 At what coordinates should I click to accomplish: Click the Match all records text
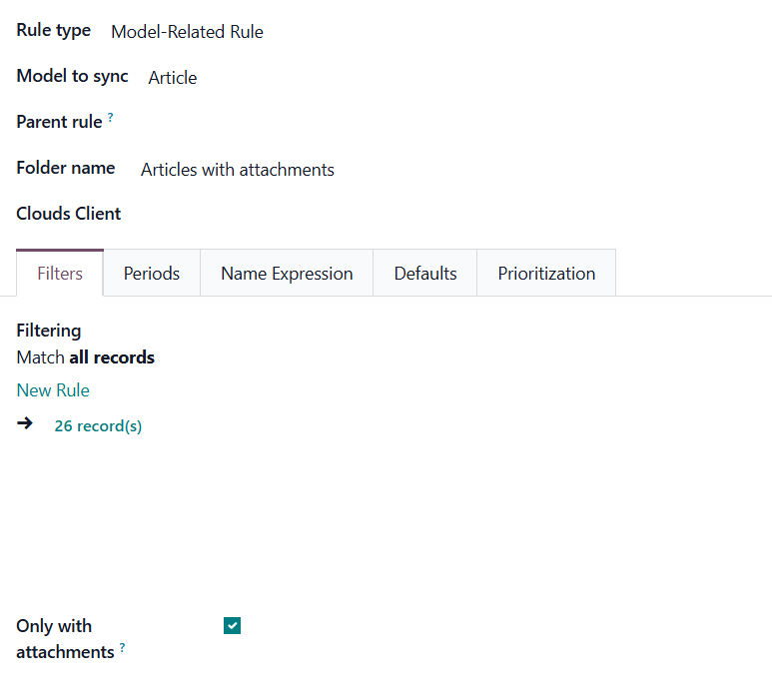tap(86, 357)
